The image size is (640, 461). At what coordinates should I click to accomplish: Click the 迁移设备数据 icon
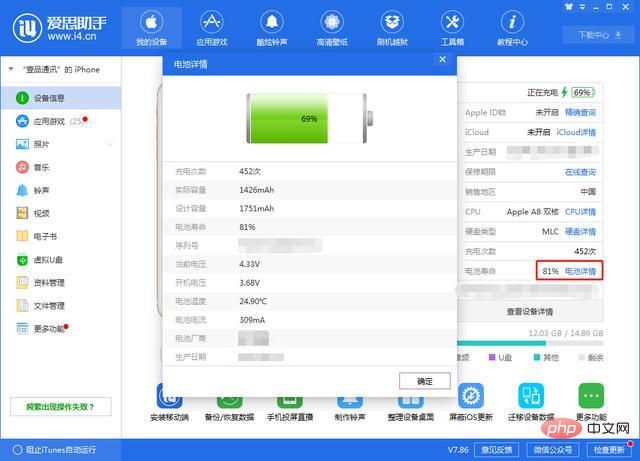tap(531, 396)
